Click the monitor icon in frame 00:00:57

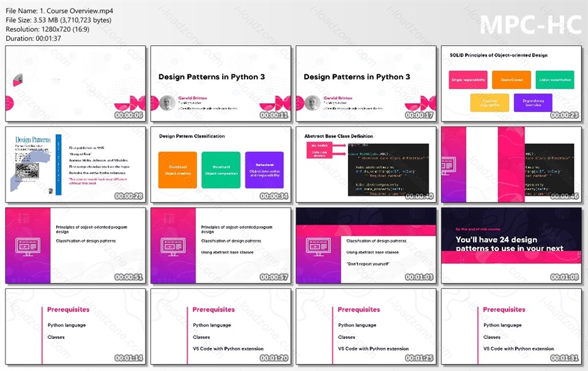[173, 247]
